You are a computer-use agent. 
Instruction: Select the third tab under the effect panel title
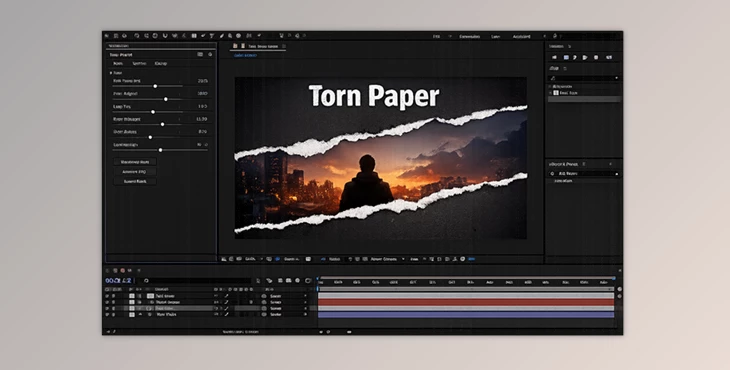pyautogui.click(x=161, y=63)
